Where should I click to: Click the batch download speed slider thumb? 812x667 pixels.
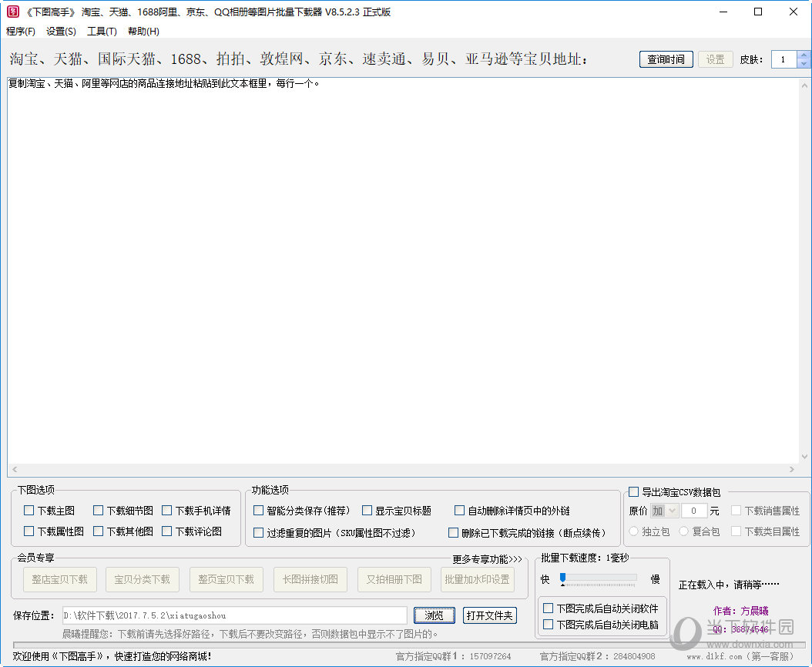pyautogui.click(x=563, y=578)
